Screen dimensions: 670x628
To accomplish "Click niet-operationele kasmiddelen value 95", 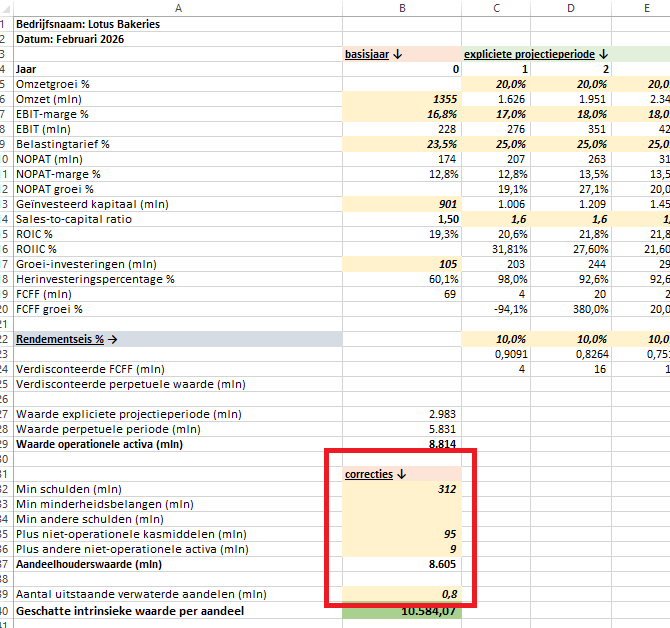I will point(402,534).
